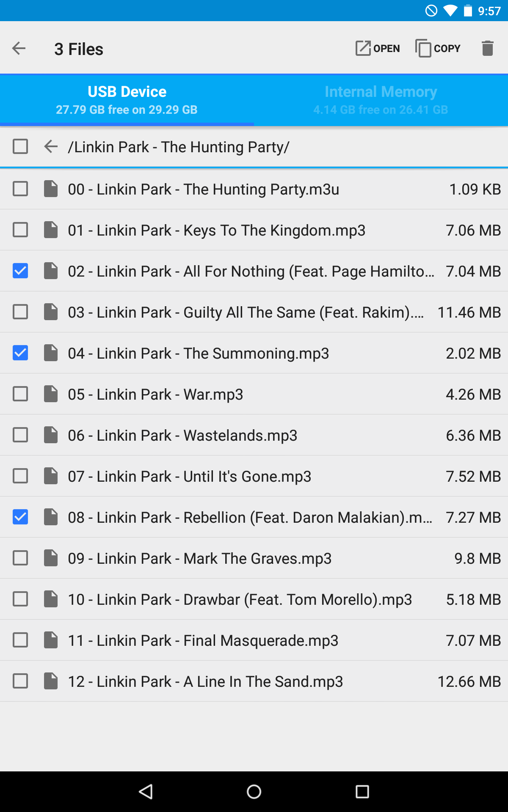Tap Android recent apps square
Viewport: 508px width, 812px height.
pyautogui.click(x=362, y=792)
